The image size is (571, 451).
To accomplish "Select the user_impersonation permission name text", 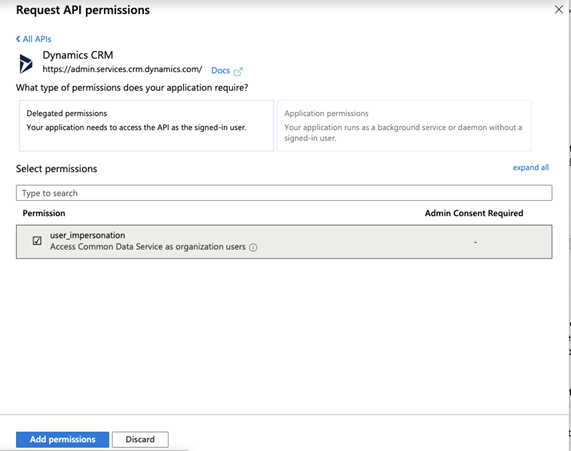I will [87, 235].
